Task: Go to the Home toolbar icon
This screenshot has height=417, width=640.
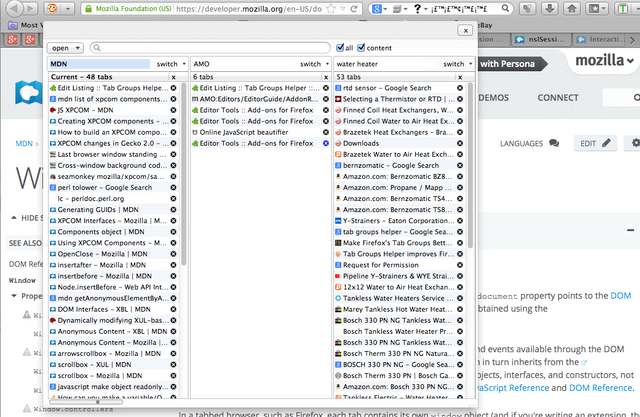Action: click(572, 8)
